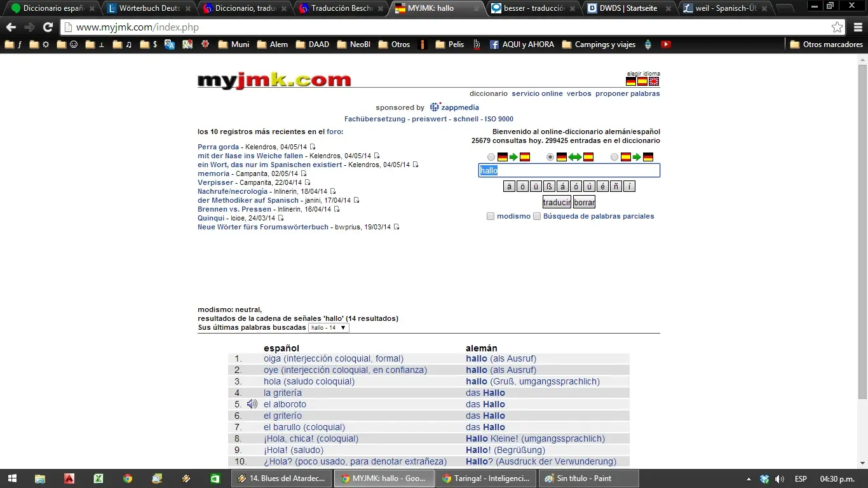Open the Sin título - Paint taskbar window
Viewport: 868px width, 488px height.
coord(589,478)
